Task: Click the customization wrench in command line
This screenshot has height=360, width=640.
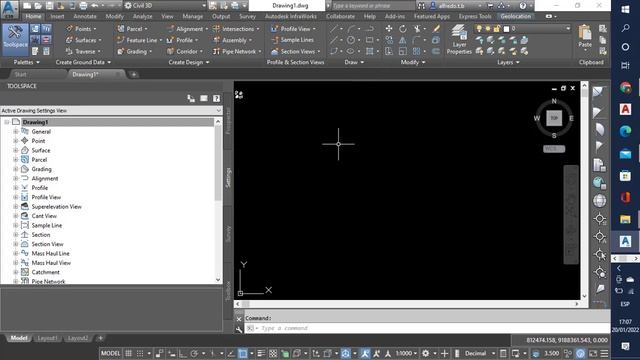Action: coord(239,329)
